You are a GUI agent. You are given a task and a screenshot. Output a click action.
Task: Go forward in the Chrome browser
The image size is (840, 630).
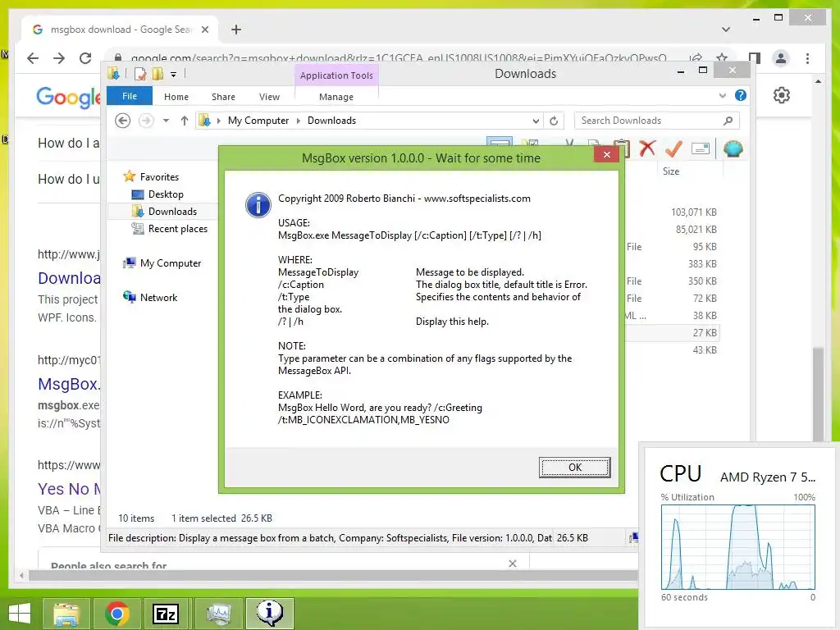point(59,58)
